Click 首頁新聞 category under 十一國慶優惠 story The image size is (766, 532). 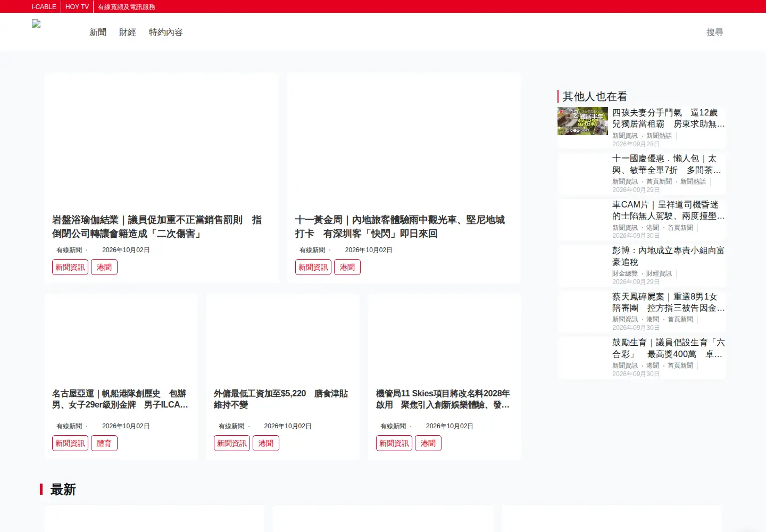[x=659, y=181]
